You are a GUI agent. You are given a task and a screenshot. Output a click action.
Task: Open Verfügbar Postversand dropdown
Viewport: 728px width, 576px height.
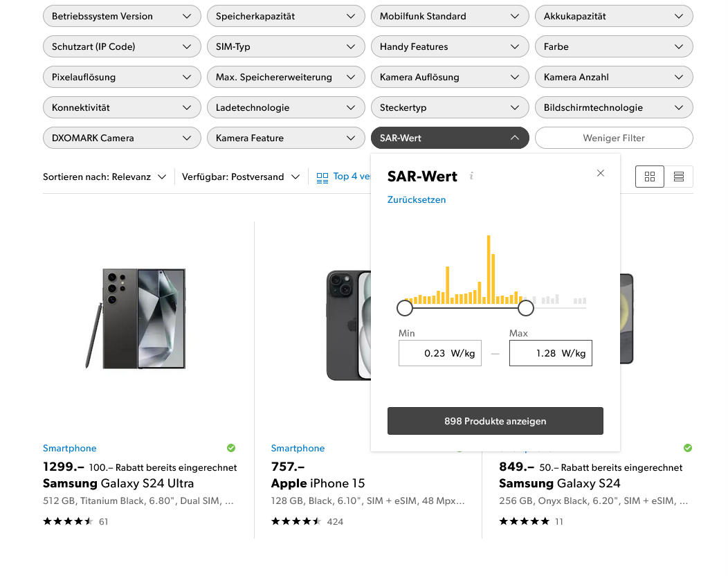[x=241, y=177]
